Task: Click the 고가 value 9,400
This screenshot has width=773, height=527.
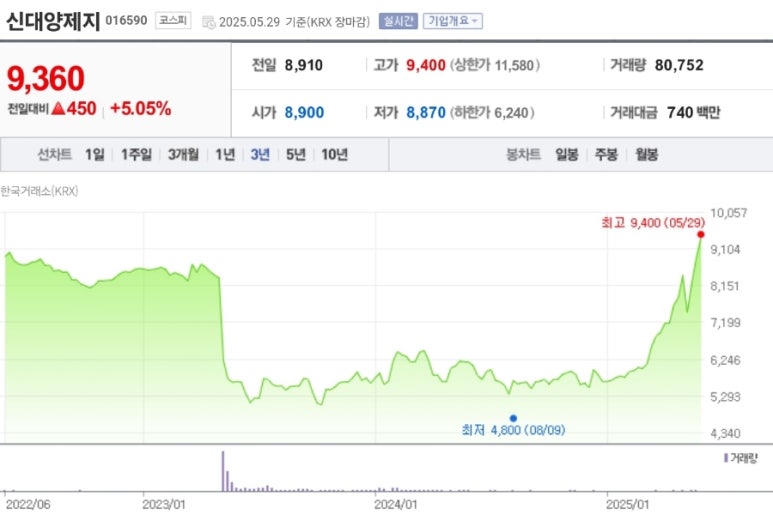Action: click(x=426, y=65)
